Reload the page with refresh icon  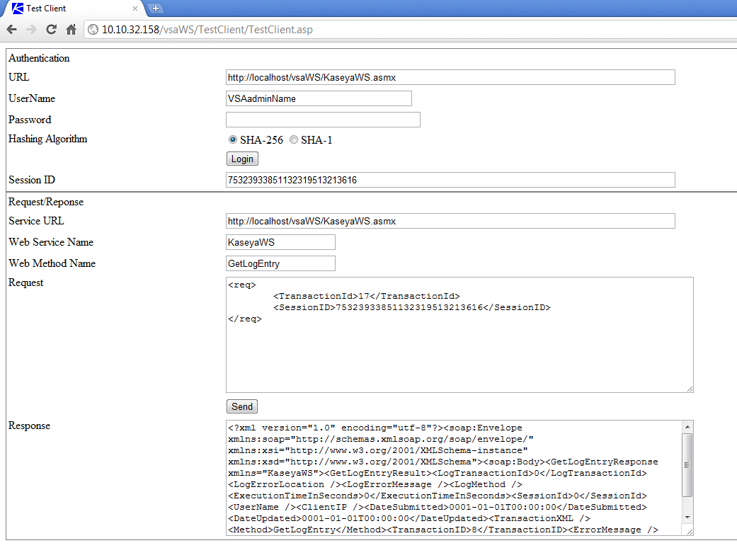coord(51,30)
